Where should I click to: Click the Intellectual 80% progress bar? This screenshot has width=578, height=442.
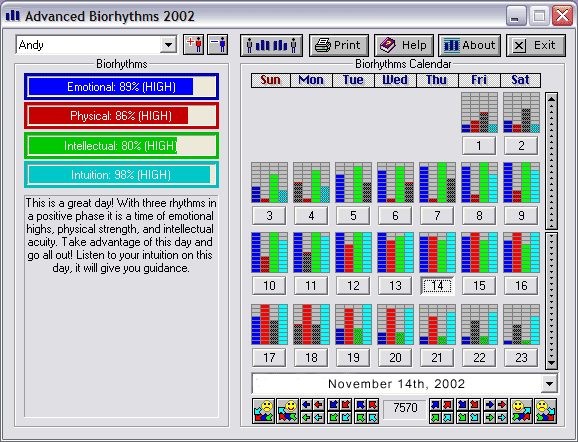pyautogui.click(x=122, y=146)
